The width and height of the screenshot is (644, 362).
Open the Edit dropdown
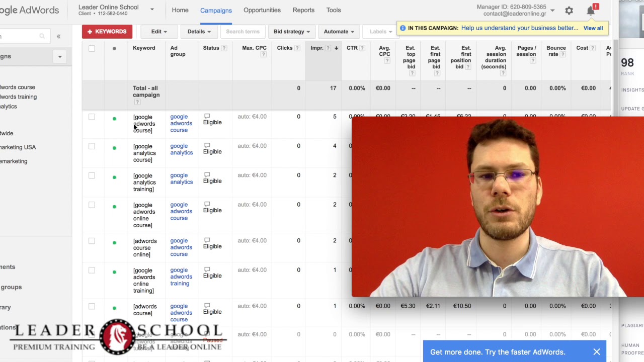(x=158, y=31)
